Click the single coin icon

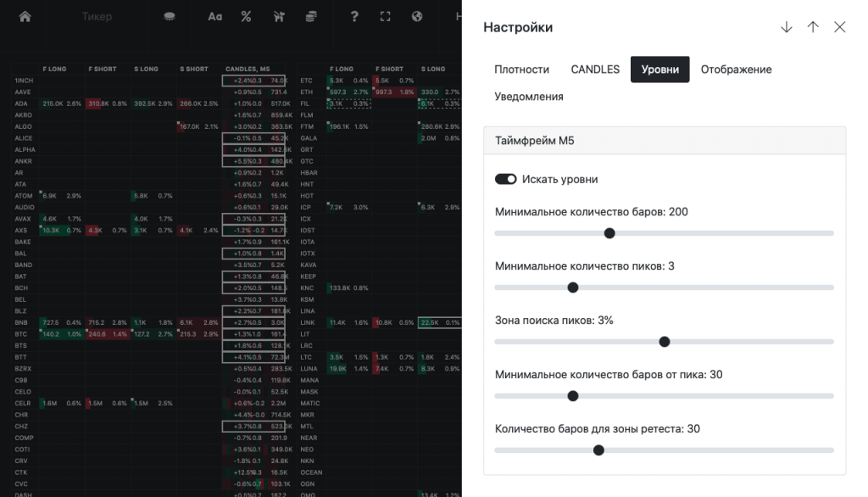[x=170, y=16]
